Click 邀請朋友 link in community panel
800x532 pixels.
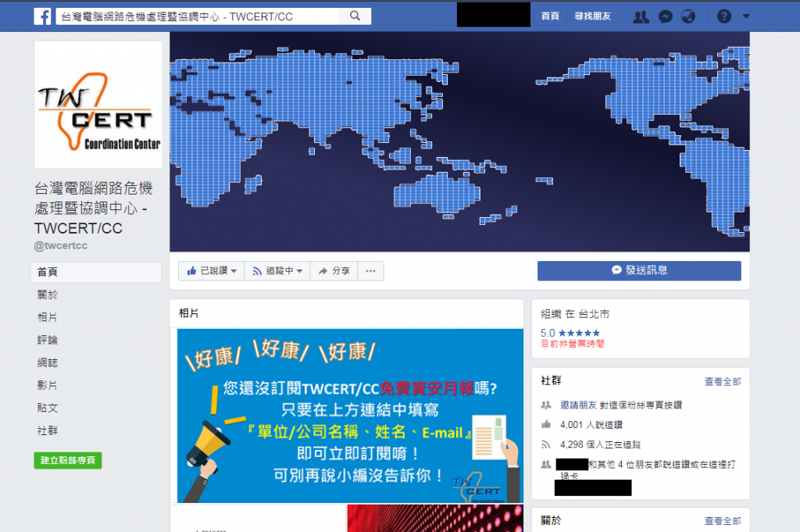coord(578,405)
